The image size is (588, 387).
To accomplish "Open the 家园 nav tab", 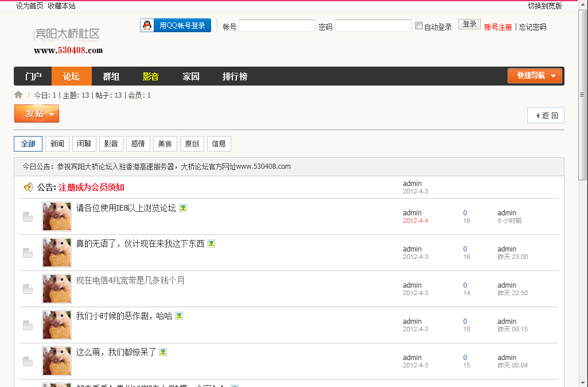I will click(x=190, y=76).
